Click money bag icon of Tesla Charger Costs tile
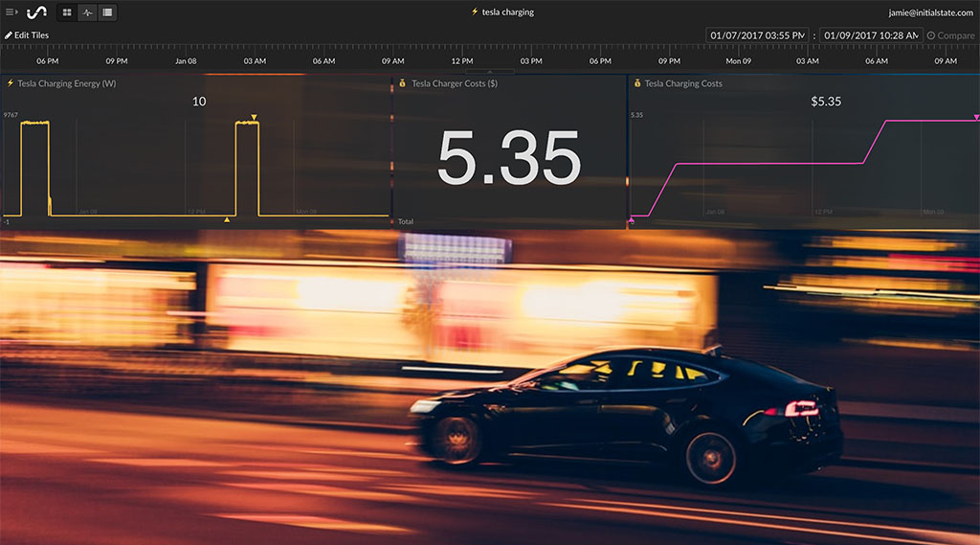Viewport: 980px width, 545px height. tap(402, 83)
